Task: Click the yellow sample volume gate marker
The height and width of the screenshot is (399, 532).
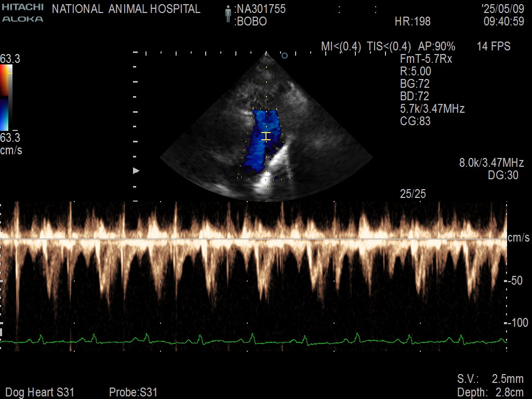Action: (x=266, y=136)
